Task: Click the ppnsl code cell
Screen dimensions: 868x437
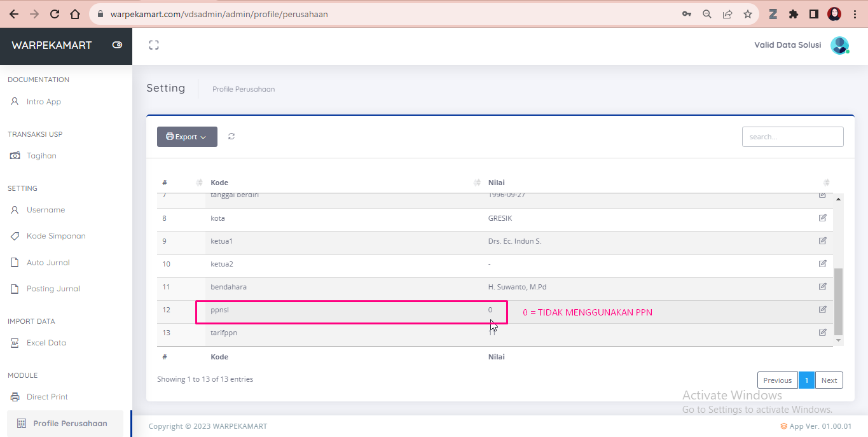Action: [x=344, y=310]
